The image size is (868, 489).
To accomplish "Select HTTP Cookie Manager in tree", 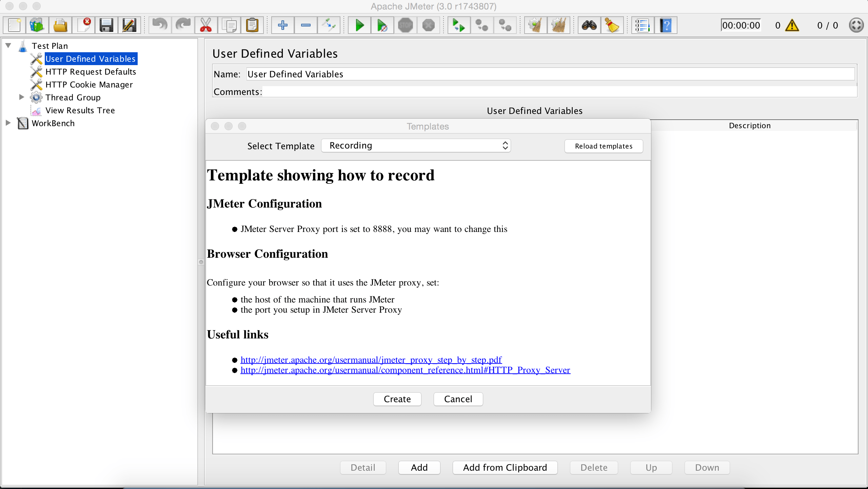I will point(89,85).
